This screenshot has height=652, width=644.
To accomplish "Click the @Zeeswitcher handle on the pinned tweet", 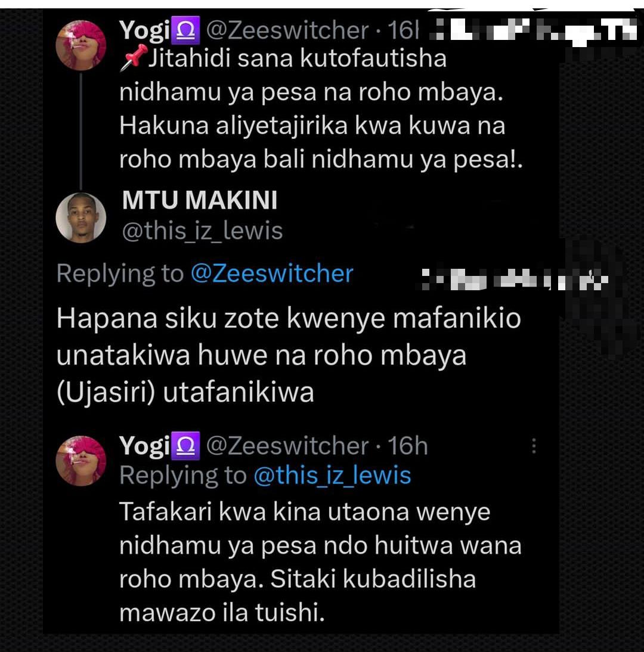I will coord(288,30).
